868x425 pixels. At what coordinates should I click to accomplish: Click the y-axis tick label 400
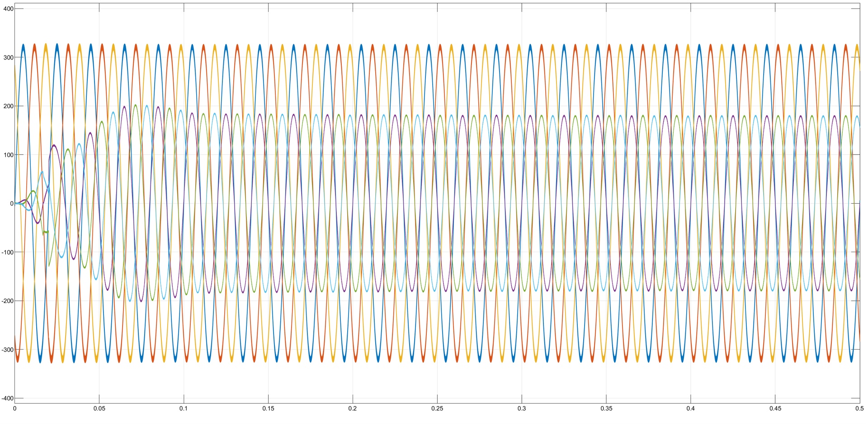tap(8, 9)
